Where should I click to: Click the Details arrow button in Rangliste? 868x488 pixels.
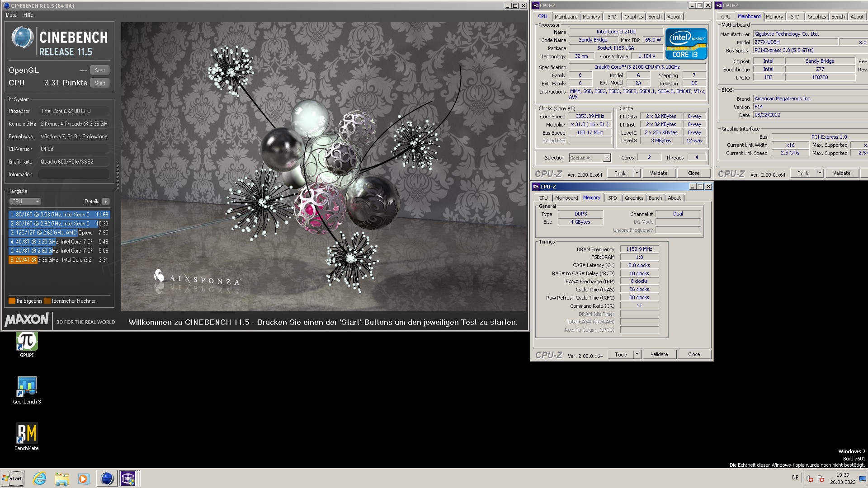106,202
